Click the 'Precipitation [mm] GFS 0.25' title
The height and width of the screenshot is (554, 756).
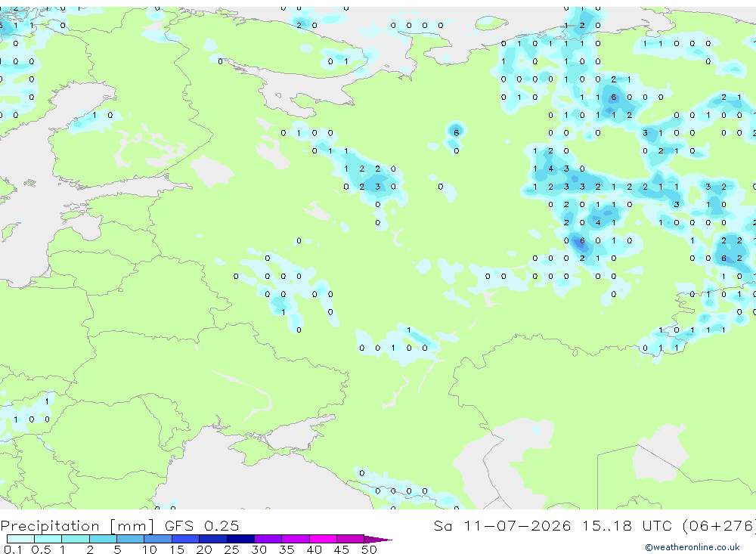pyautogui.click(x=119, y=525)
